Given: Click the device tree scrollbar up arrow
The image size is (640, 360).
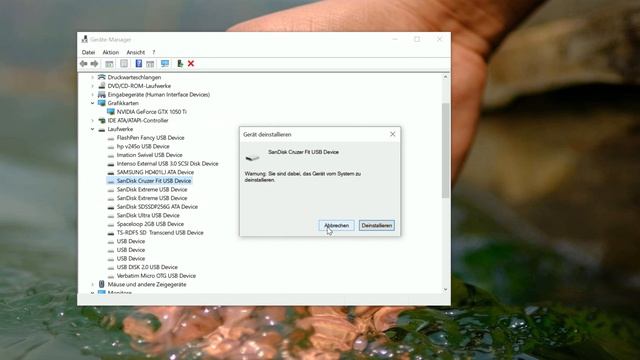Looking at the screenshot, I should pyautogui.click(x=445, y=77).
